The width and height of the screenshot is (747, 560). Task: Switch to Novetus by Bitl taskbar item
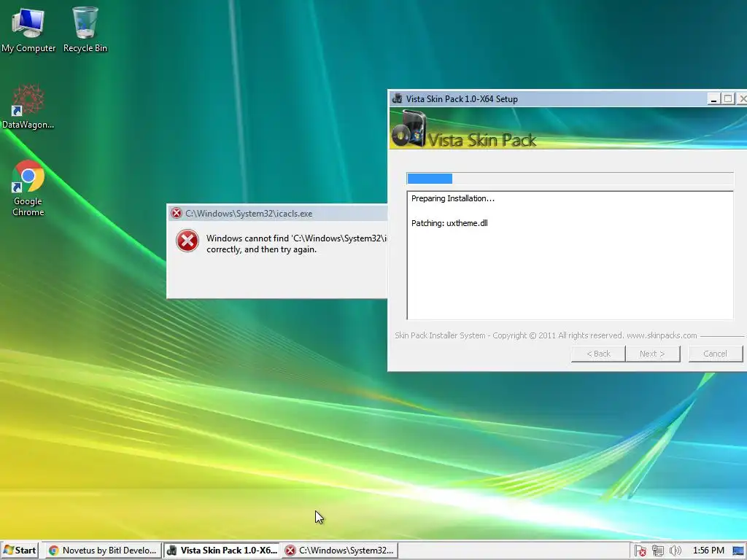tap(103, 551)
